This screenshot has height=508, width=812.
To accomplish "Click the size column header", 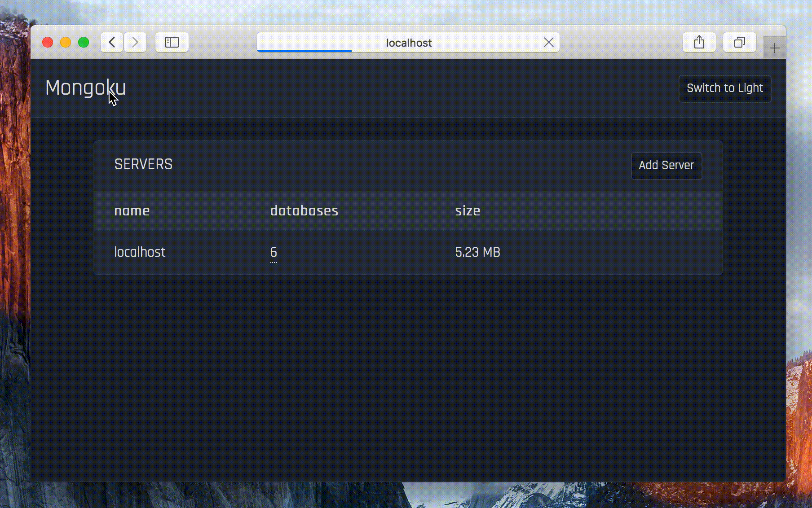I will tap(468, 210).
